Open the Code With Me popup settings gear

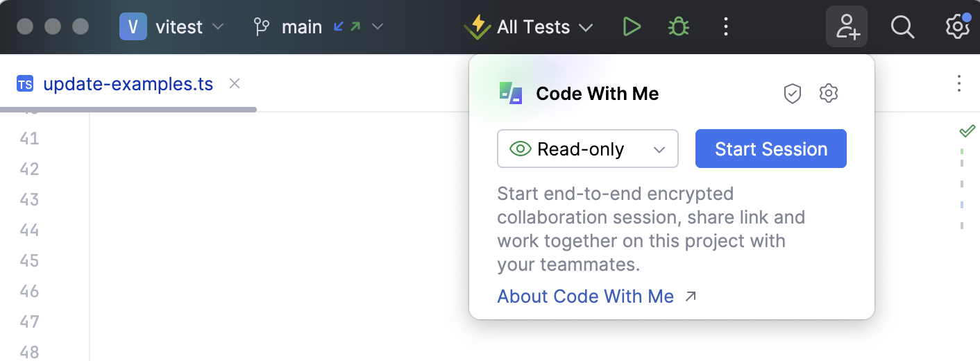point(829,93)
